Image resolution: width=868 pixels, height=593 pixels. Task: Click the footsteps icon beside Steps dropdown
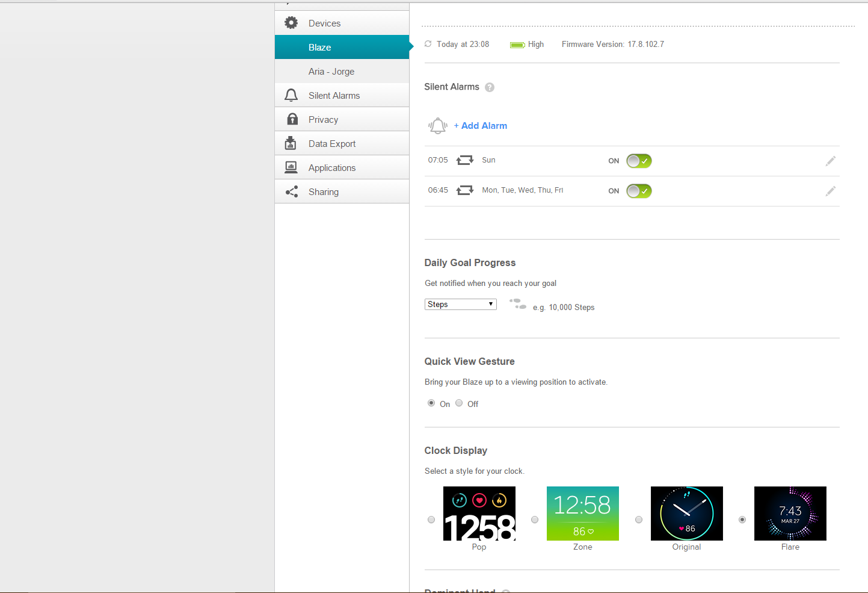[x=518, y=304]
